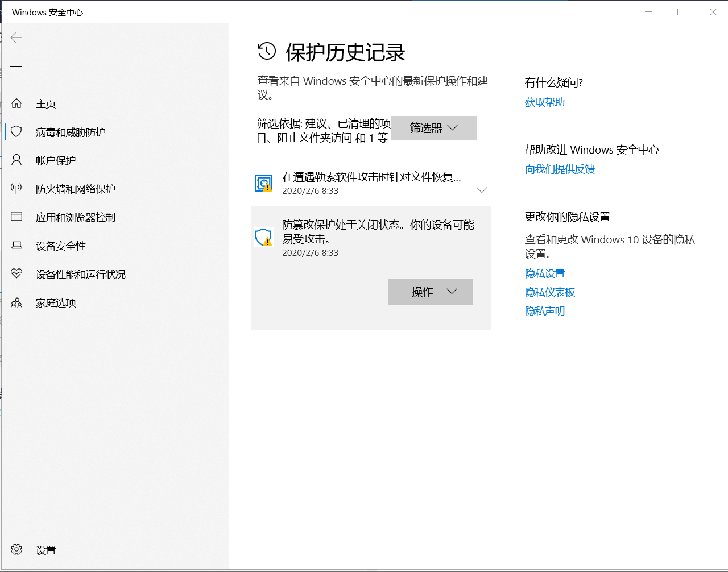
Task: Open the 隐私仪表板 link
Action: 550,292
